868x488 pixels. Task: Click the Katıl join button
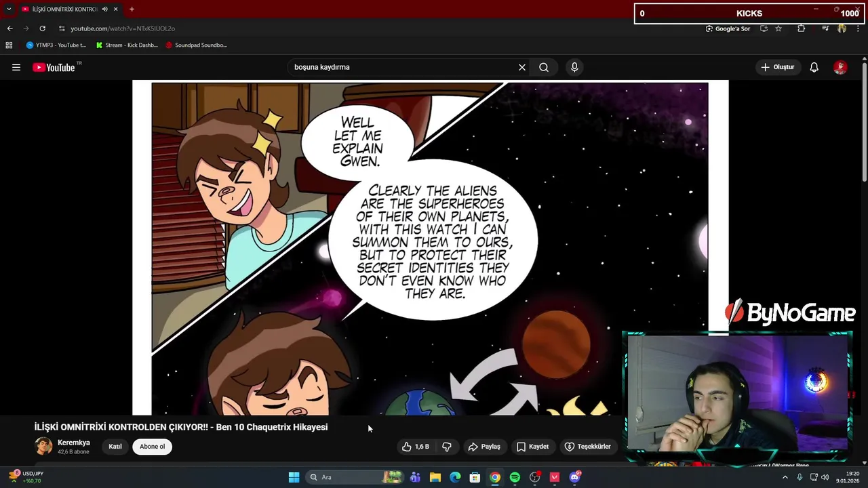(x=115, y=447)
